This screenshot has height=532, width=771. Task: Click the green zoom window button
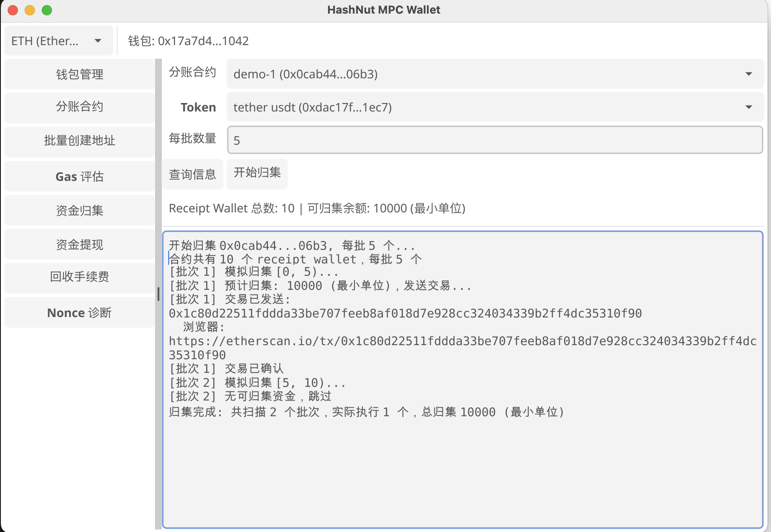(x=47, y=10)
